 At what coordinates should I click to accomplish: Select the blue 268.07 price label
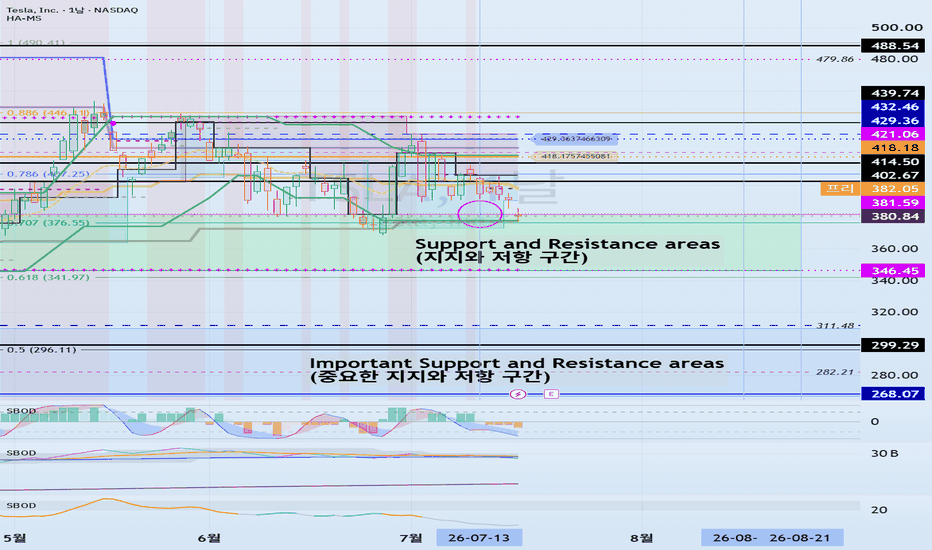[x=893, y=394]
